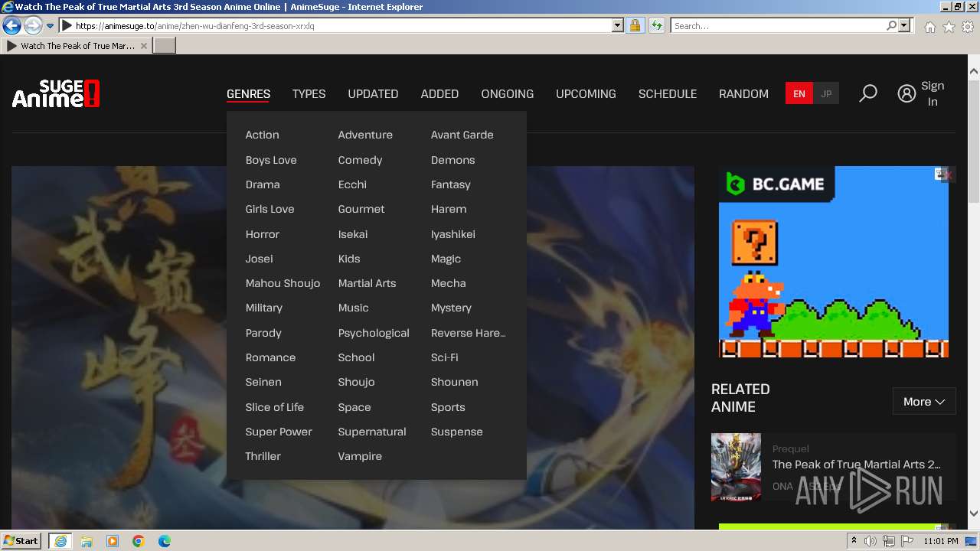This screenshot has width=980, height=551.
Task: Open a RANDOM anime
Action: pyautogui.click(x=743, y=93)
